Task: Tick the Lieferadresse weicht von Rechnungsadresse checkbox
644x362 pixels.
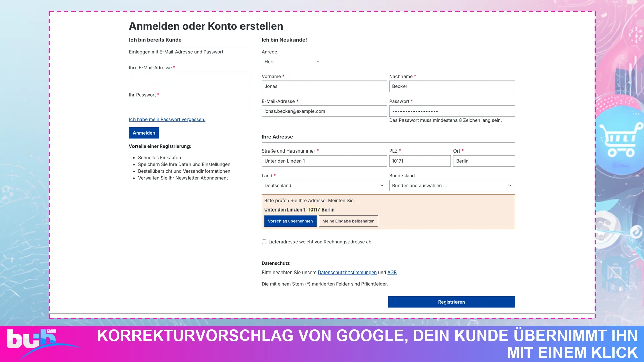Action: pyautogui.click(x=264, y=242)
